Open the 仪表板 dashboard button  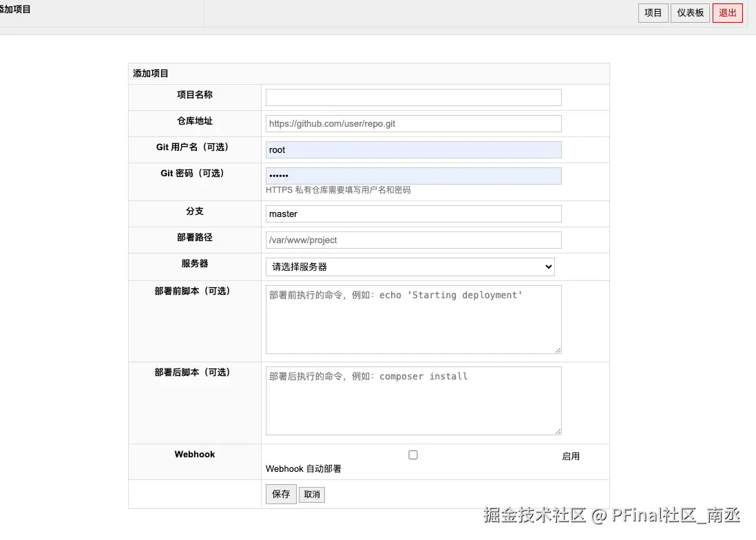pos(690,12)
